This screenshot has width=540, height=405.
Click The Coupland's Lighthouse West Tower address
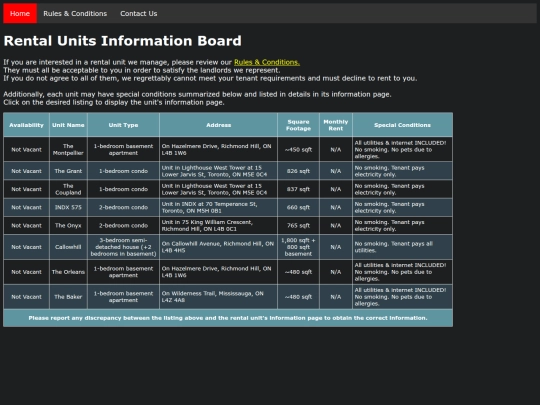coord(219,189)
